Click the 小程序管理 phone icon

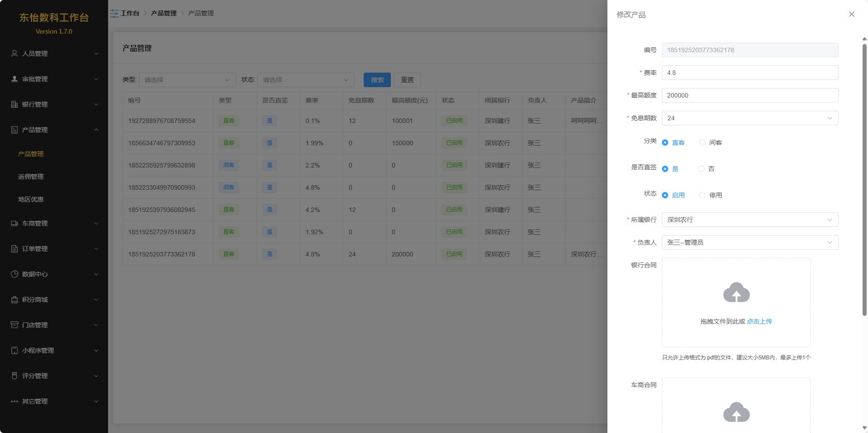click(x=15, y=350)
